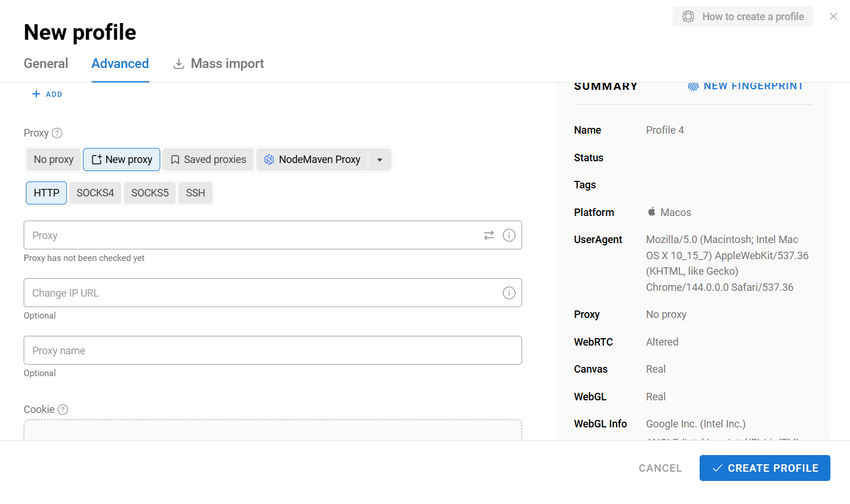
Task: Click the NodeMaven logo icon
Action: click(x=269, y=160)
